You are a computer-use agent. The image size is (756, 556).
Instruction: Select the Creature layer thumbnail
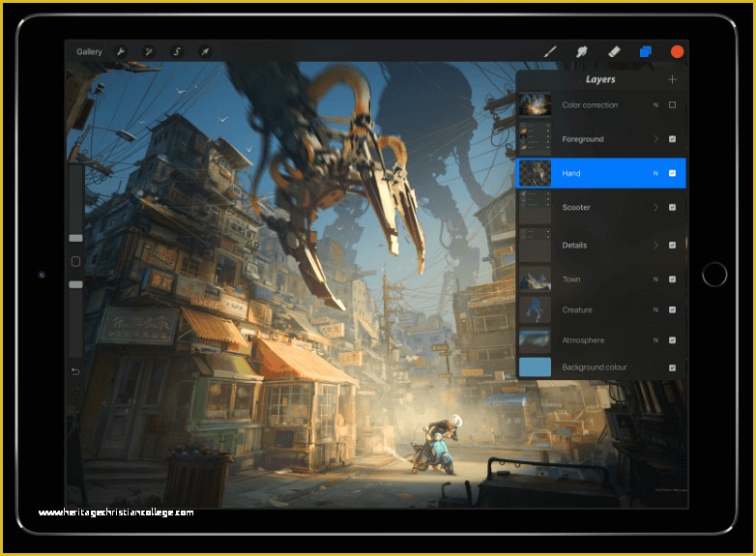pyautogui.click(x=535, y=309)
